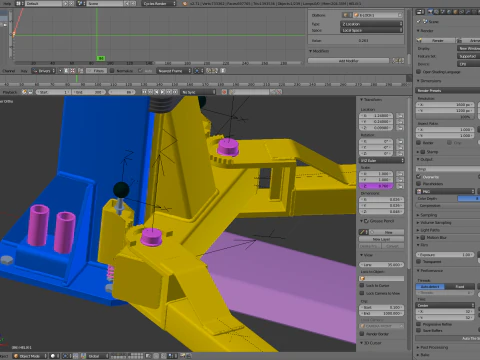Open the XYZ Euler rotation mode dropdown
Image resolution: width=480 pixels, height=360 pixels.
(382, 161)
